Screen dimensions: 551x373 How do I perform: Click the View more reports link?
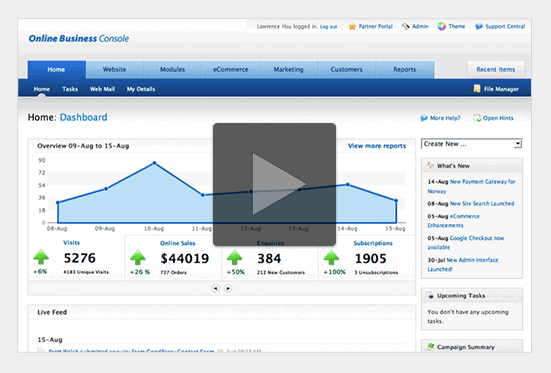pyautogui.click(x=377, y=146)
